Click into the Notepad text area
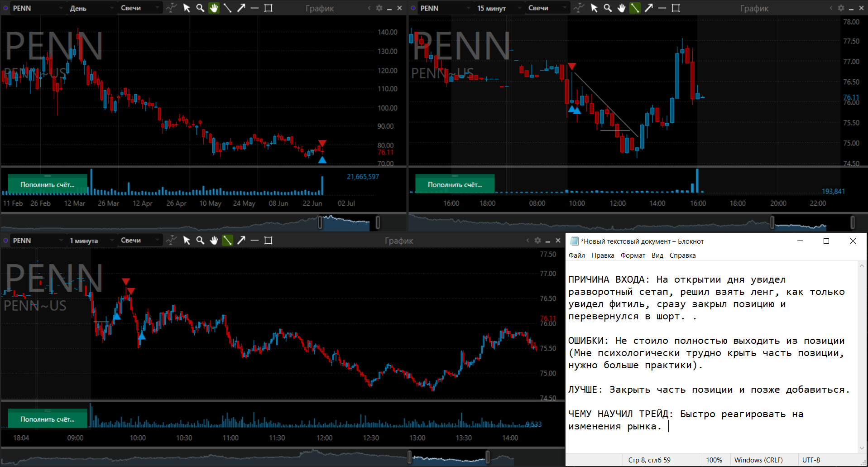 pos(711,358)
